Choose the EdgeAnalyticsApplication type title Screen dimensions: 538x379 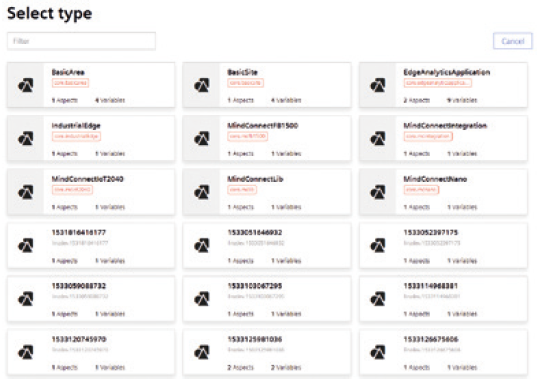pyautogui.click(x=446, y=72)
